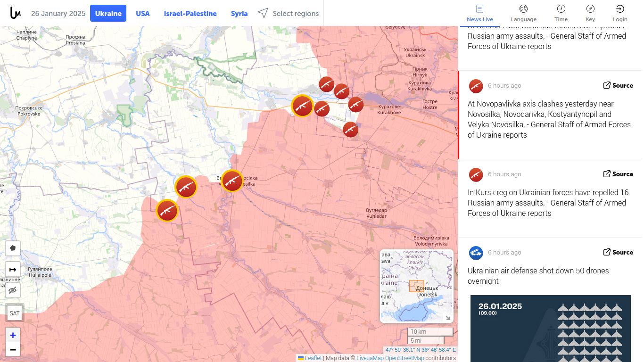This screenshot has height=362, width=644.
Task: Click the blue drone icon on news item
Action: (476, 253)
